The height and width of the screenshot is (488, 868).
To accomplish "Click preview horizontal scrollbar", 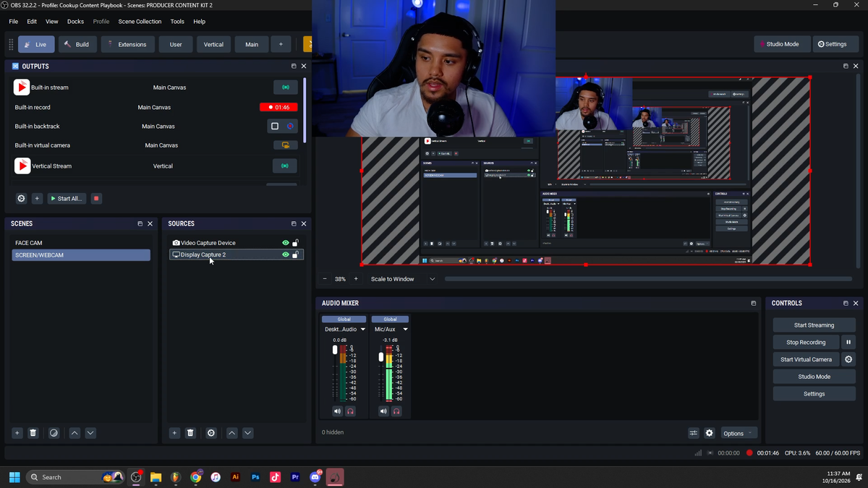I will (649, 279).
